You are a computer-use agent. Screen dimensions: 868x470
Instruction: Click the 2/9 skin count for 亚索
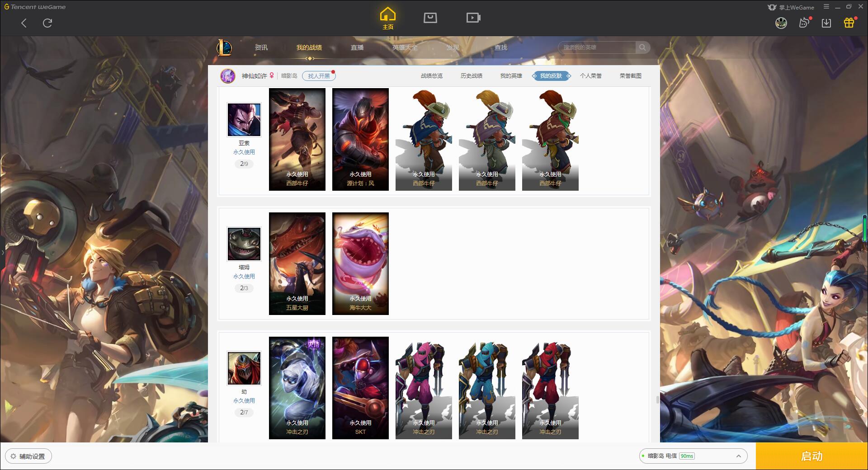click(x=244, y=164)
